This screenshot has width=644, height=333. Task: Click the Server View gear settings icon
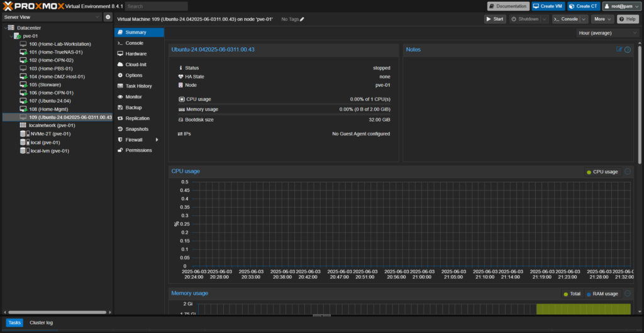tap(108, 17)
